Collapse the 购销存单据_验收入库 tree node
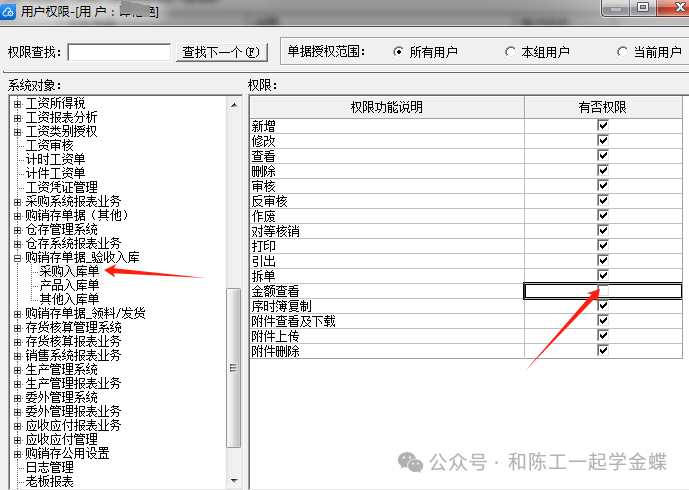This screenshot has height=490, width=689. click(x=17, y=257)
